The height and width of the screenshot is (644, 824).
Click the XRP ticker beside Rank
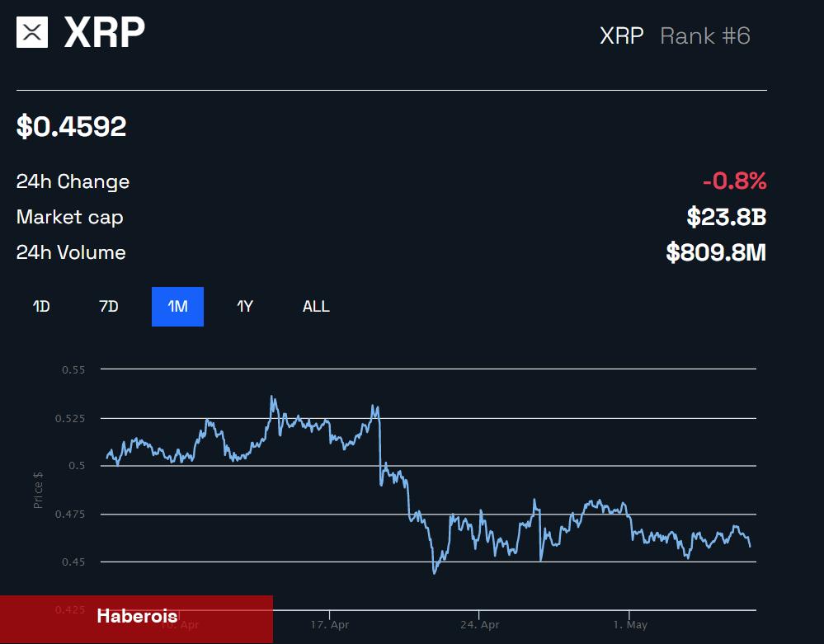pyautogui.click(x=622, y=35)
